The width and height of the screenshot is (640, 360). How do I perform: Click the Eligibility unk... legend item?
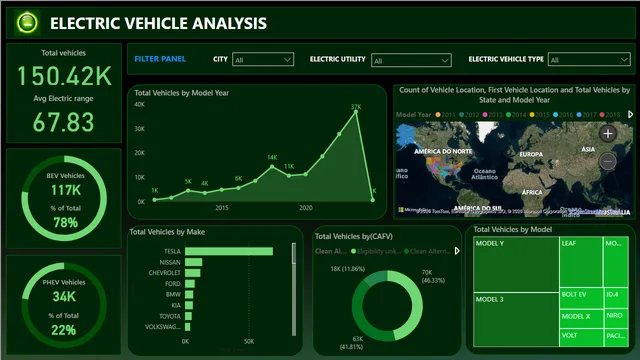click(x=376, y=251)
